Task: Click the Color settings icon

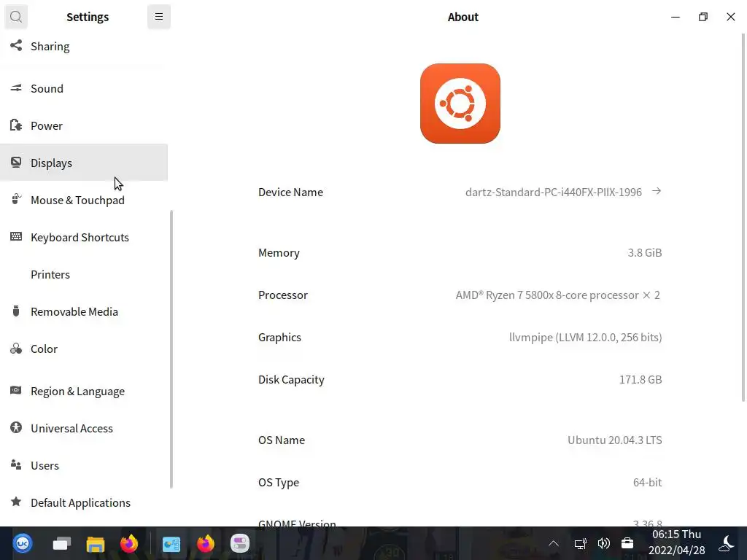Action: (x=16, y=349)
